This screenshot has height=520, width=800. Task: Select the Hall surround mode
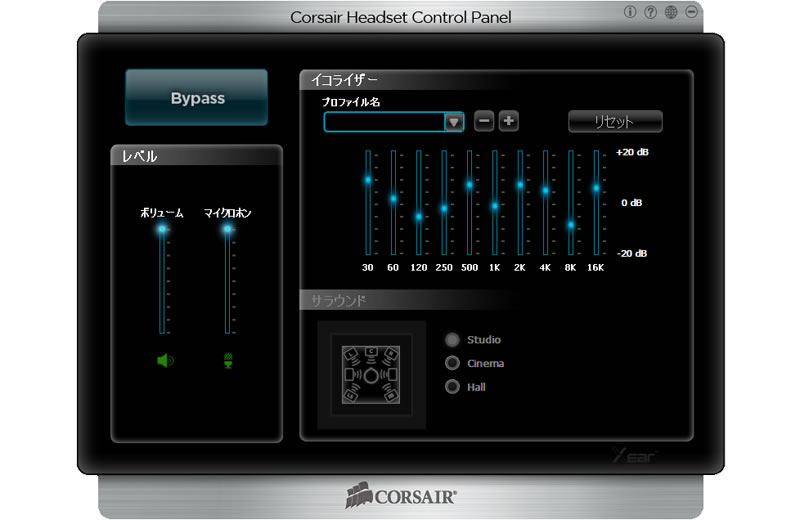pos(452,387)
